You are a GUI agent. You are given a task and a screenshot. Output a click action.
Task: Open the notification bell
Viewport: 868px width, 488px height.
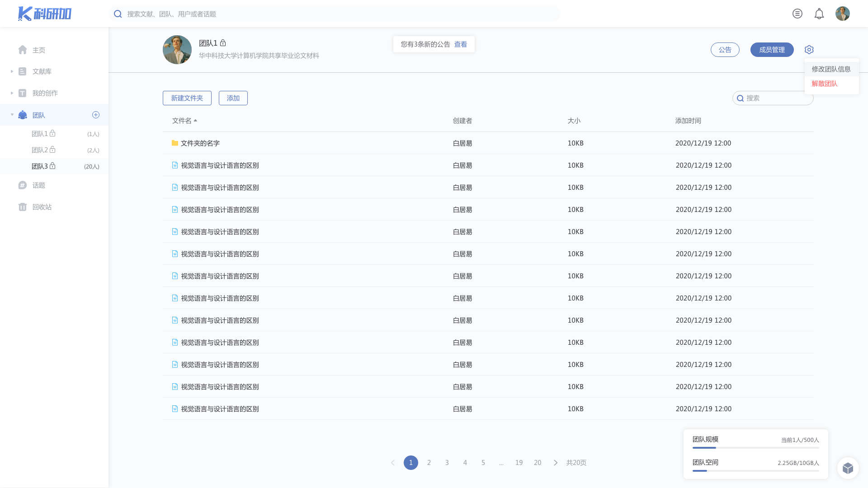pyautogui.click(x=819, y=14)
